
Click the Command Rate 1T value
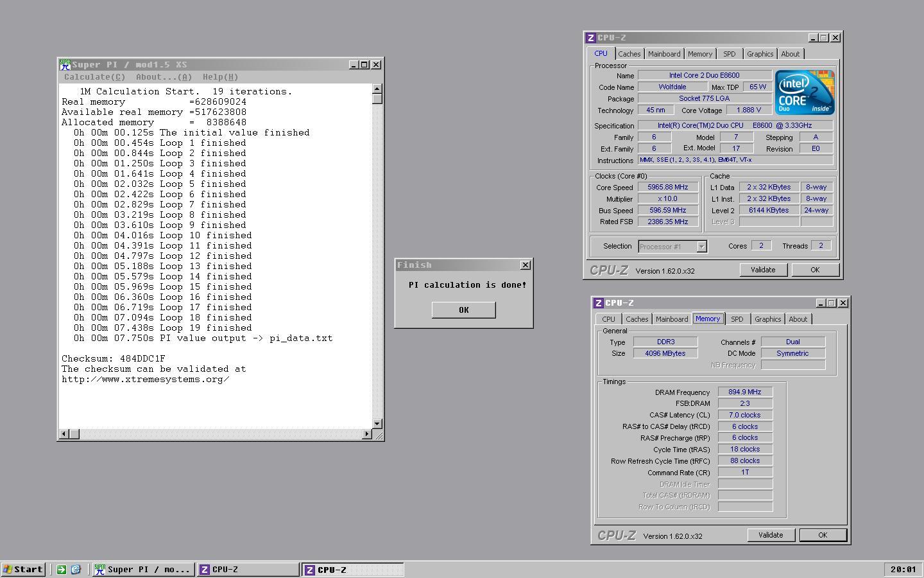[x=745, y=472]
